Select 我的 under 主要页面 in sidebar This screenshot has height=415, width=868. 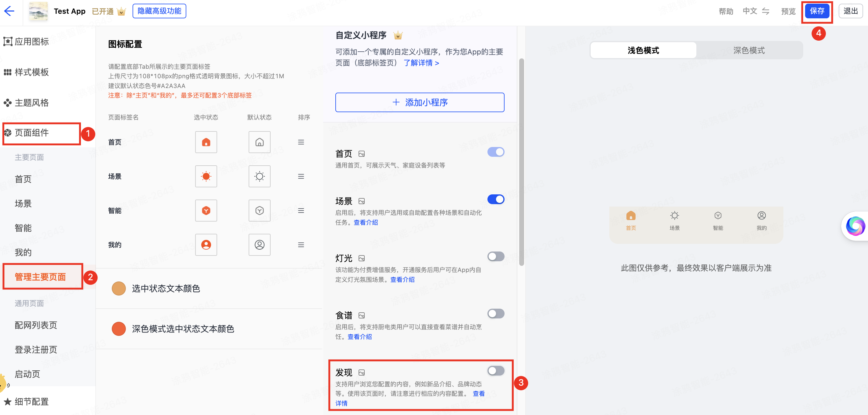pos(23,252)
